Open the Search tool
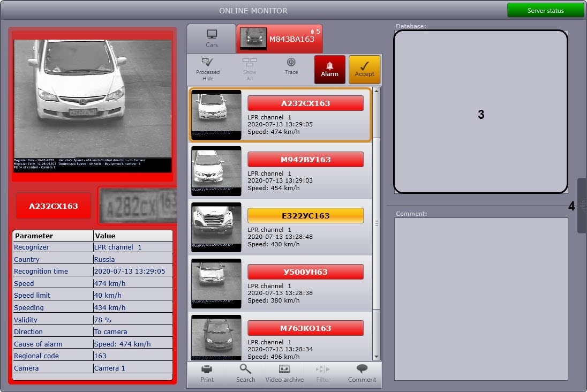 coord(246,374)
